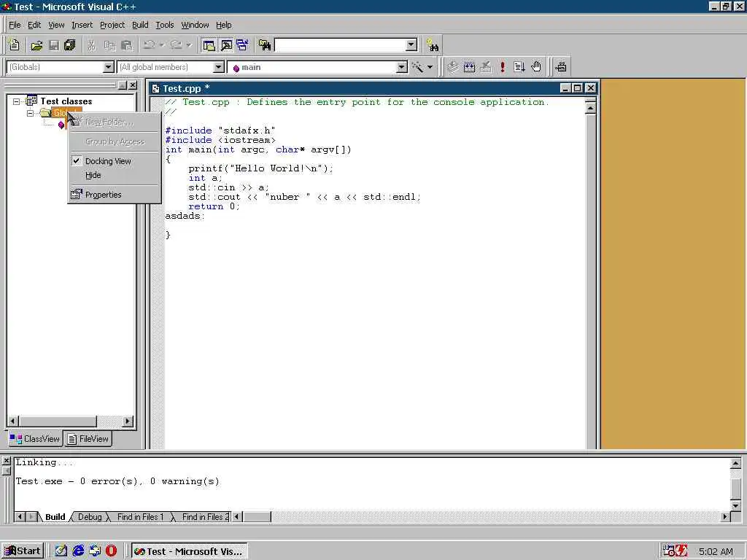Click the Find in Files icon
The image size is (747, 560).
point(264,45)
